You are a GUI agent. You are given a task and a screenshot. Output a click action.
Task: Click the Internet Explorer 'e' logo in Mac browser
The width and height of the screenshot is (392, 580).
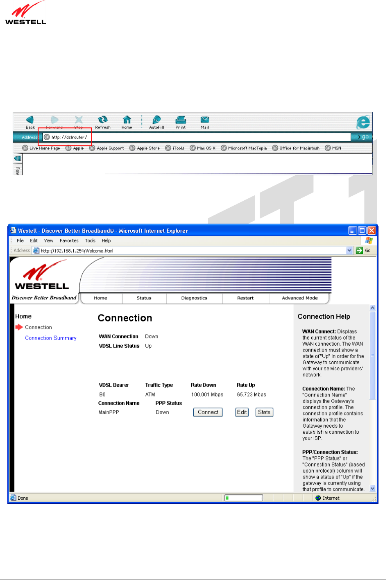point(363,122)
